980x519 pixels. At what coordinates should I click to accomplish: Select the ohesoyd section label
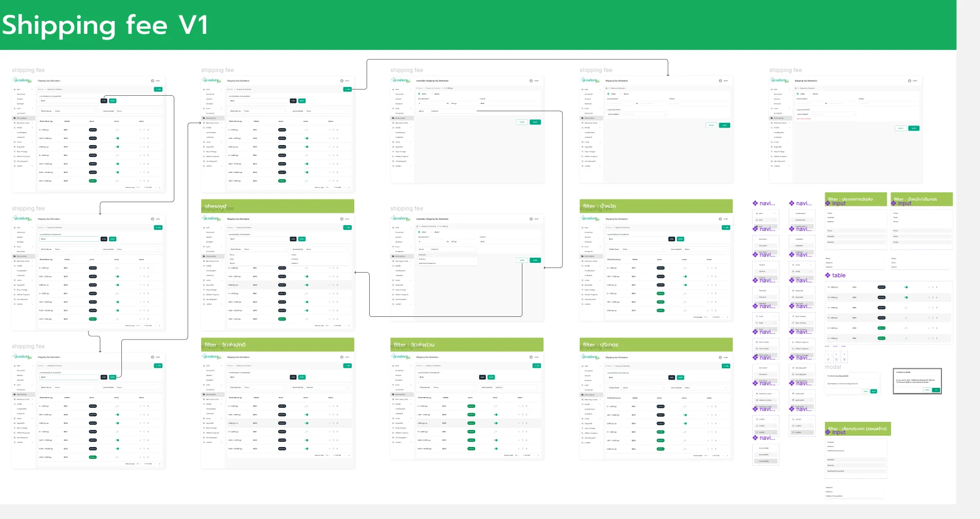(x=215, y=206)
